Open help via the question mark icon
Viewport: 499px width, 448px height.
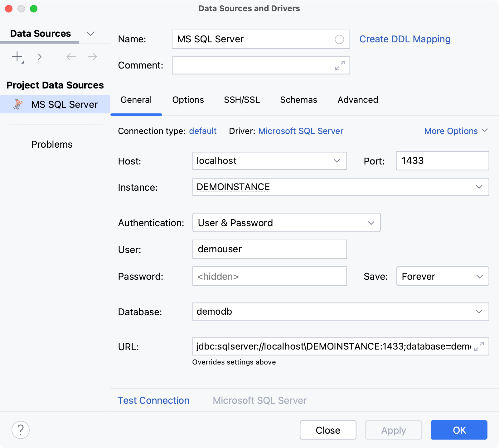click(21, 430)
